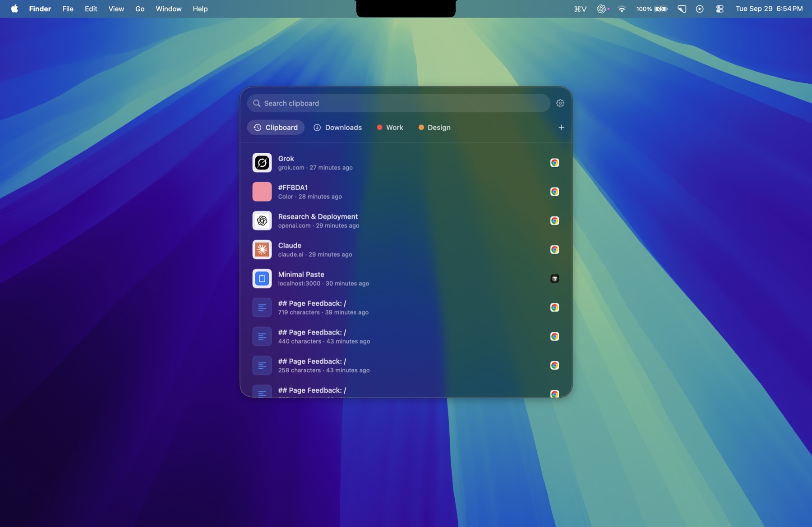
Task: Select the #FF8DA1 entry title text
Action: point(293,188)
